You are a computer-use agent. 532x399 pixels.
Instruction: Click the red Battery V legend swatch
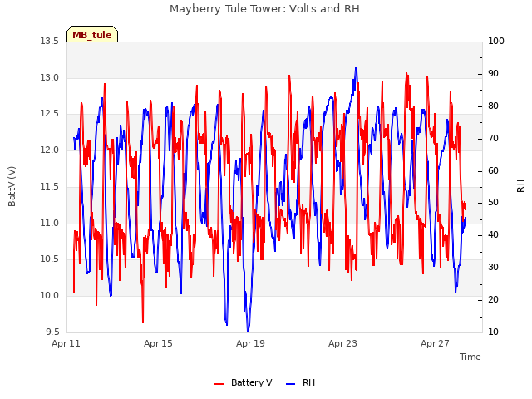219,384
